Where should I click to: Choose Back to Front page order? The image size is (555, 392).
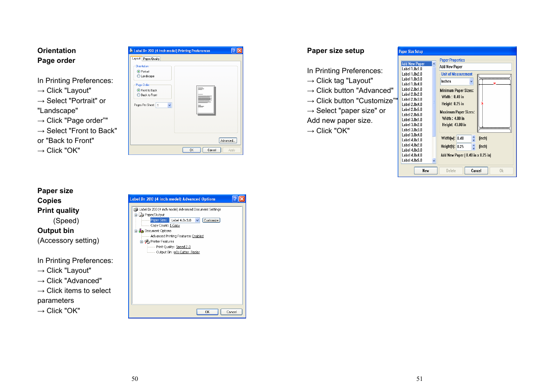point(139,95)
